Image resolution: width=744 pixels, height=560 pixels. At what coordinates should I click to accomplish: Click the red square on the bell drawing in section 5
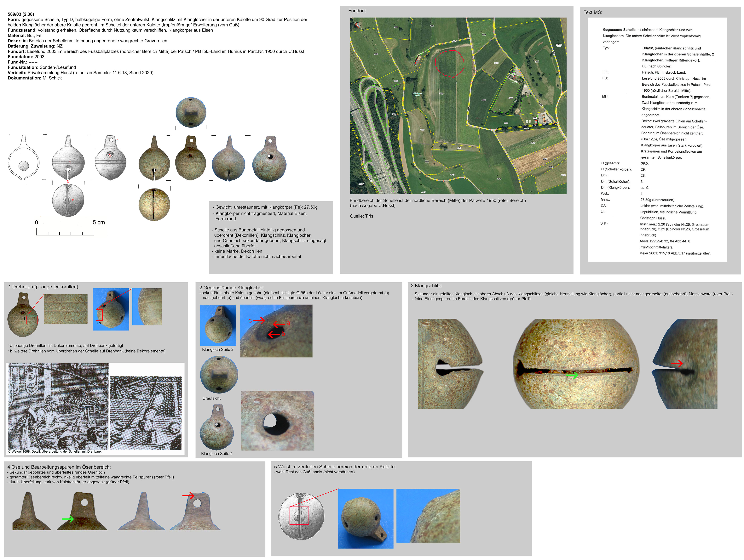[299, 515]
